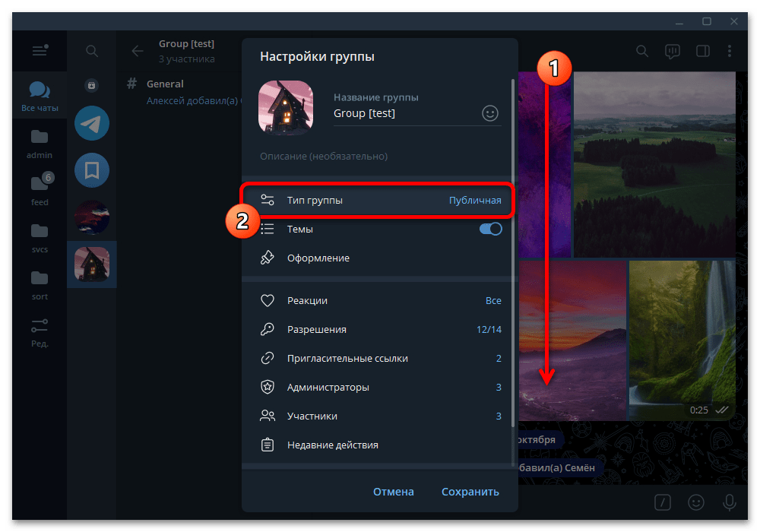Click the recent actions clipboard icon
760x532 pixels.
click(x=267, y=445)
